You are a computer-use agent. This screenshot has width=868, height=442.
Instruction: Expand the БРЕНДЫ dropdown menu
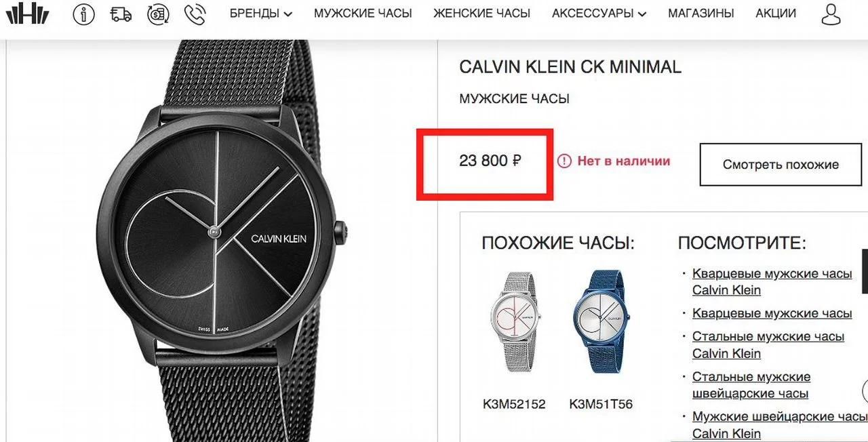click(261, 14)
